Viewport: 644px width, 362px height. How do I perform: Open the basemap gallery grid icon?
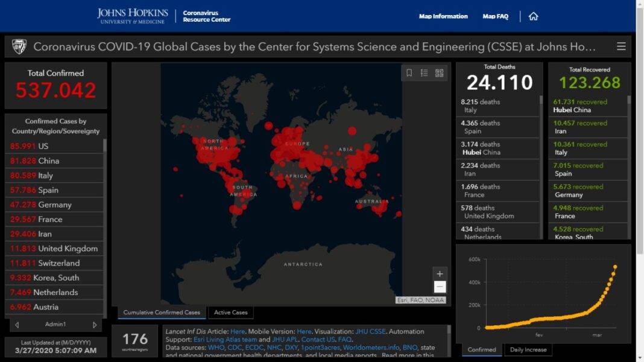point(439,73)
